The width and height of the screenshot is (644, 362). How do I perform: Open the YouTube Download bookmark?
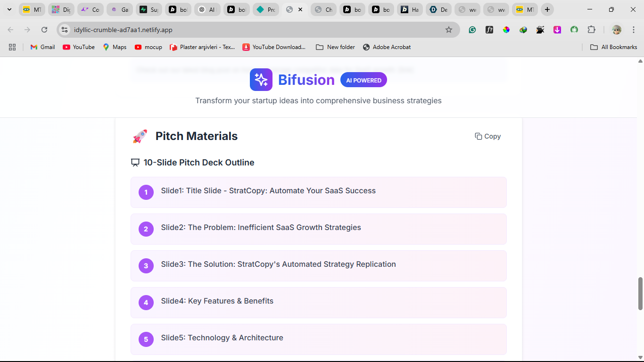tap(274, 47)
